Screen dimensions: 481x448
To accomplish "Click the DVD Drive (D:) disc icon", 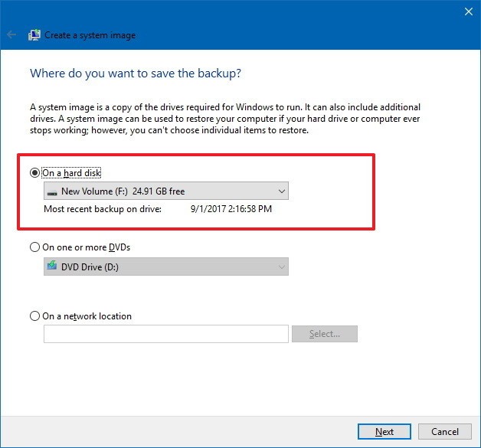I will tap(52, 265).
